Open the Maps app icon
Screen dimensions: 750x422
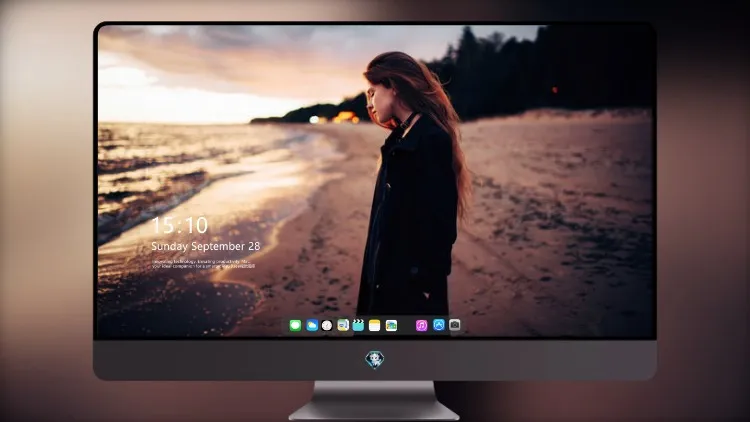343,326
